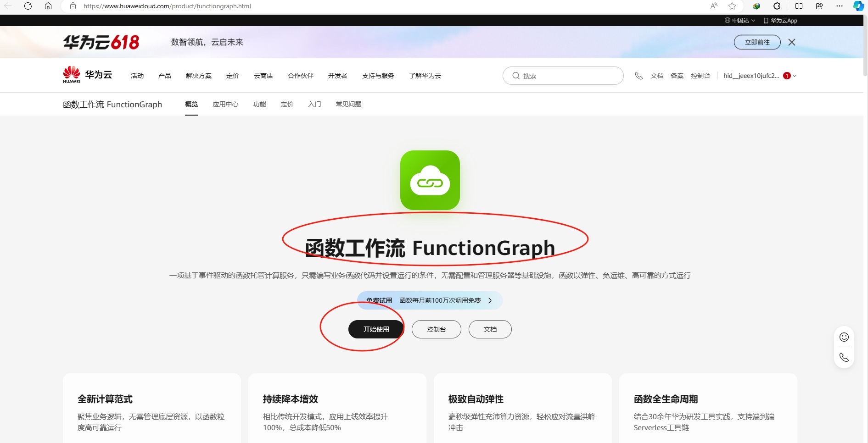The image size is (868, 443).
Task: Open the 合作伙伴 navigation menu
Action: [x=301, y=76]
